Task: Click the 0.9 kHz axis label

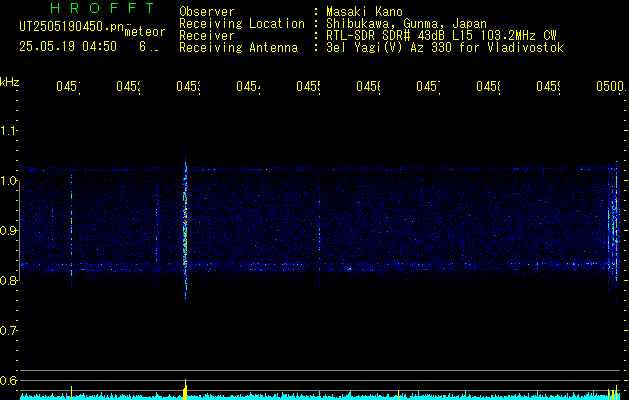Action: (8, 230)
